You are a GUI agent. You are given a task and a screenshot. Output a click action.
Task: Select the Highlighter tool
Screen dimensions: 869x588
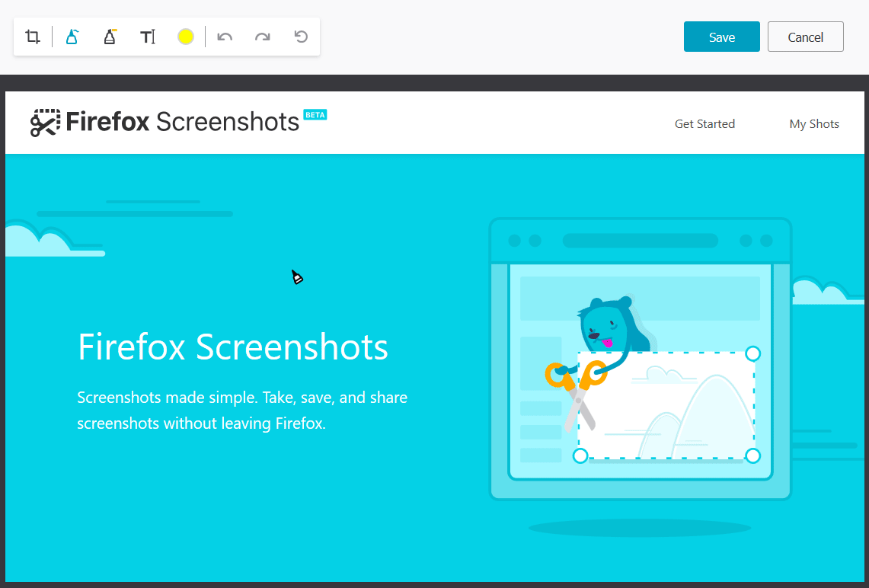click(110, 37)
